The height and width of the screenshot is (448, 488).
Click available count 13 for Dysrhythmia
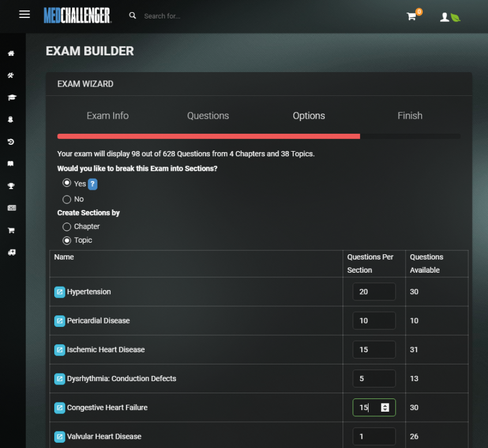(x=414, y=379)
